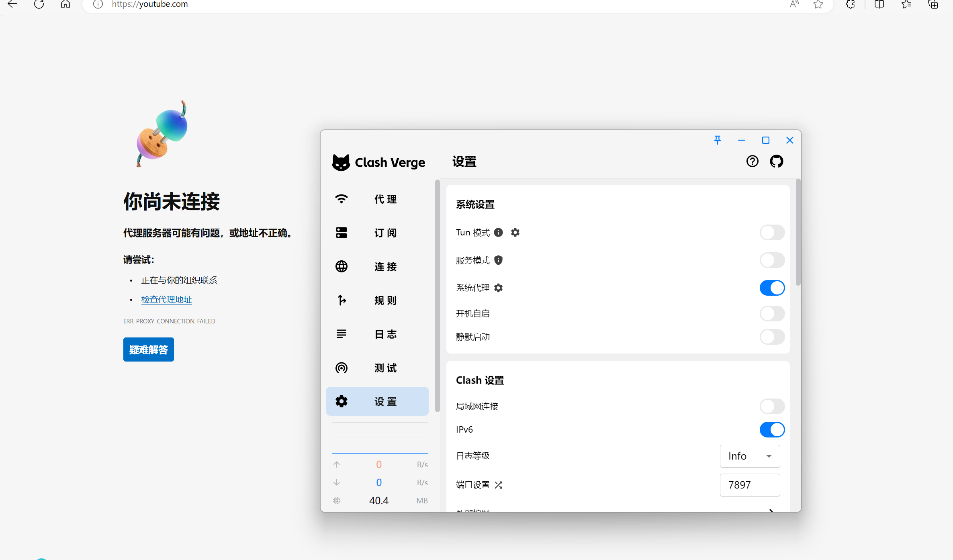The image size is (953, 560).
Task: Randomize port with shuffle icon
Action: (498, 485)
